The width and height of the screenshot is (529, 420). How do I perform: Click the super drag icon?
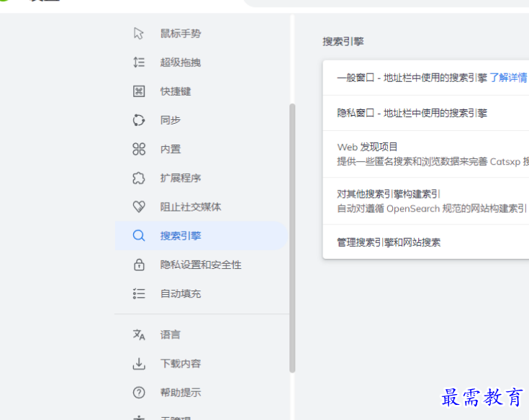tap(139, 63)
